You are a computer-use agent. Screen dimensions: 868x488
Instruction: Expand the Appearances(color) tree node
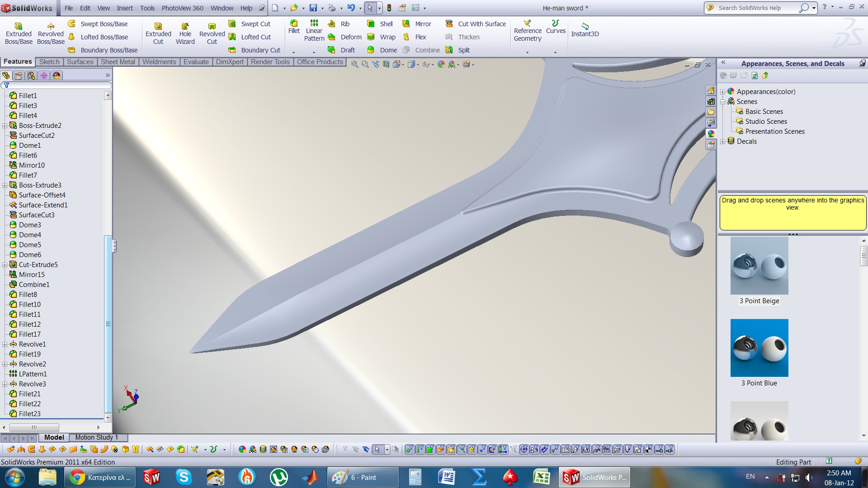722,92
